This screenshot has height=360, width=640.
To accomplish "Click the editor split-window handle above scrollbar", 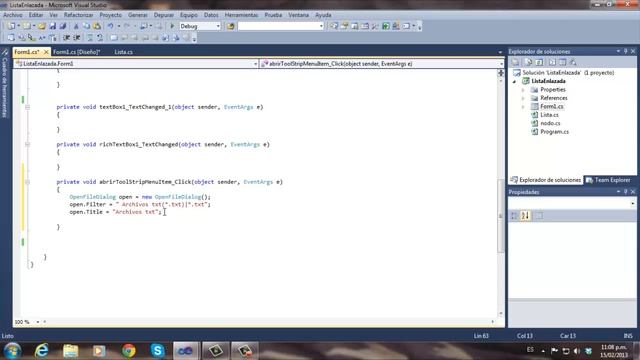I will [501, 73].
